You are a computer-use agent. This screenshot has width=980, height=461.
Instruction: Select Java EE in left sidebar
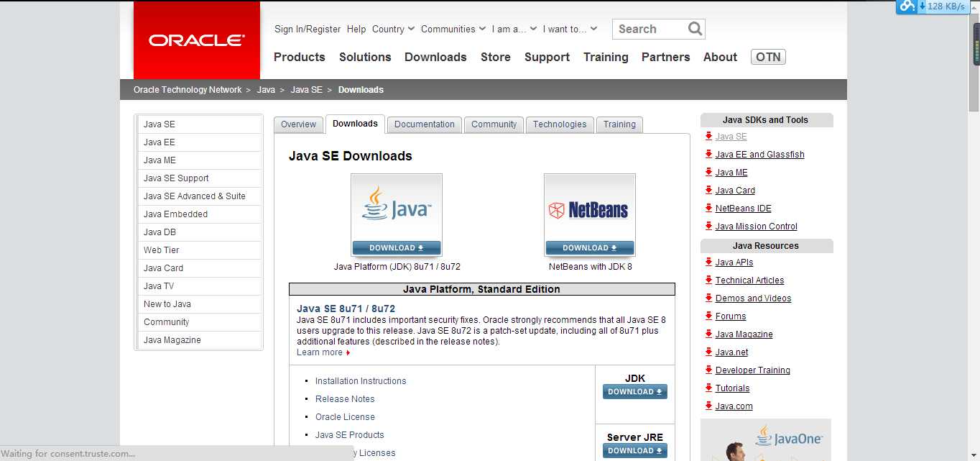tap(199, 142)
